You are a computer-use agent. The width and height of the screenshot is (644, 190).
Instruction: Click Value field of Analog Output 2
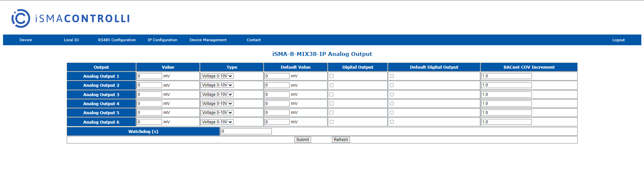pos(149,85)
